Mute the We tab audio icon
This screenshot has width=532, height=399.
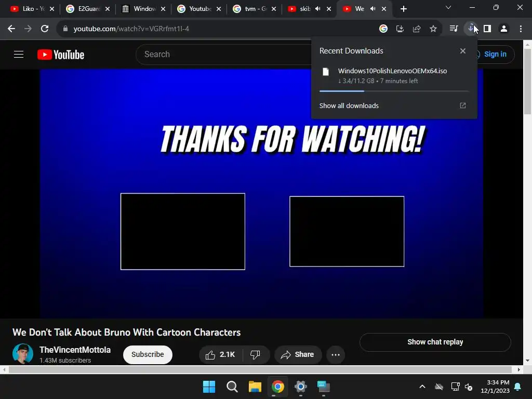click(x=373, y=9)
